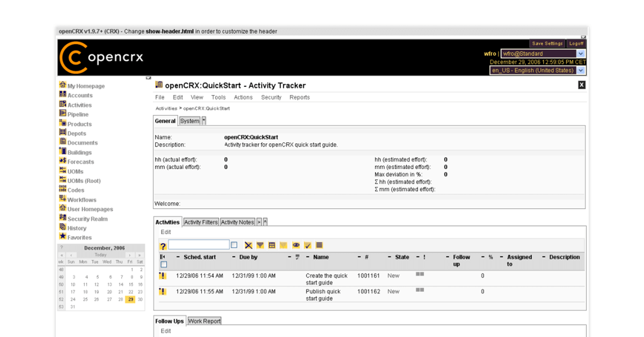Viewport: 644px width, 337px height.
Task: Open the Accounts section icon
Action: (63, 94)
